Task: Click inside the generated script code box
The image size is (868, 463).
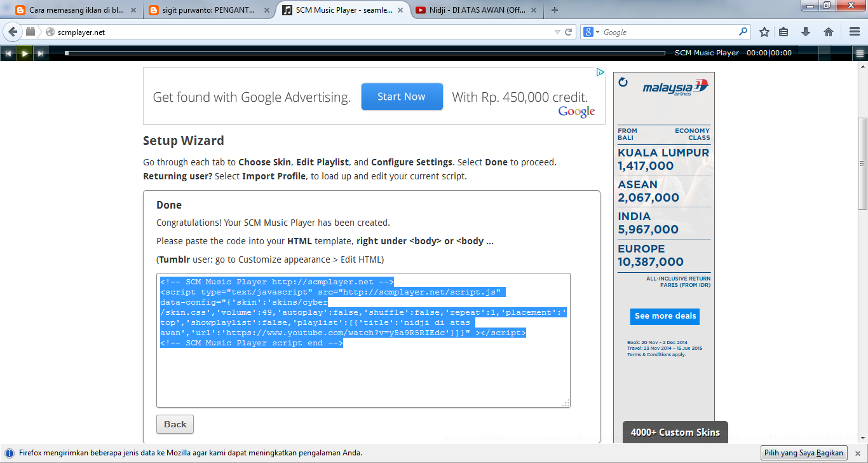Action: click(363, 340)
